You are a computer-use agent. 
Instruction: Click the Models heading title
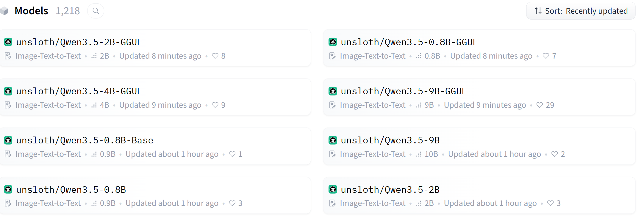click(x=31, y=11)
